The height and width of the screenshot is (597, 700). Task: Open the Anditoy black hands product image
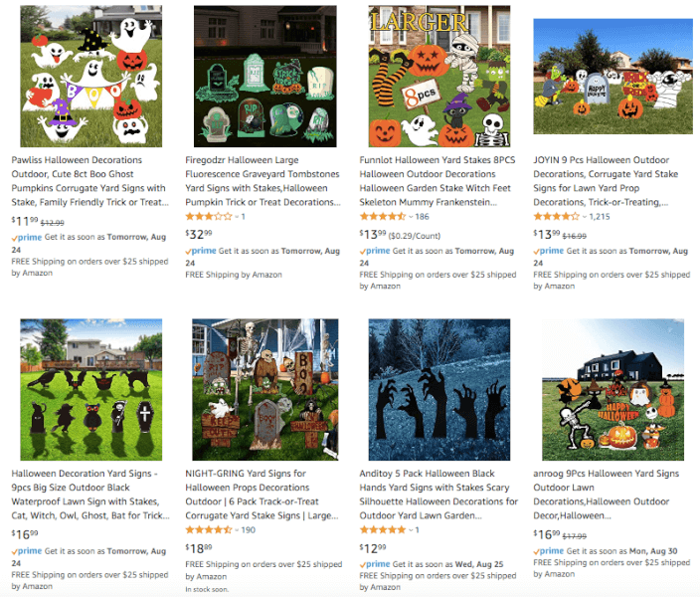439,390
